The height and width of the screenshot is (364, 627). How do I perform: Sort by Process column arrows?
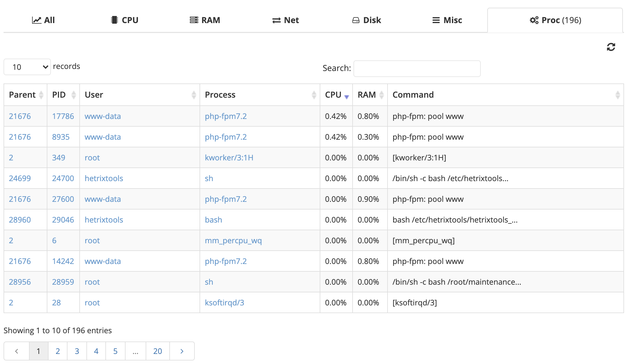point(314,95)
